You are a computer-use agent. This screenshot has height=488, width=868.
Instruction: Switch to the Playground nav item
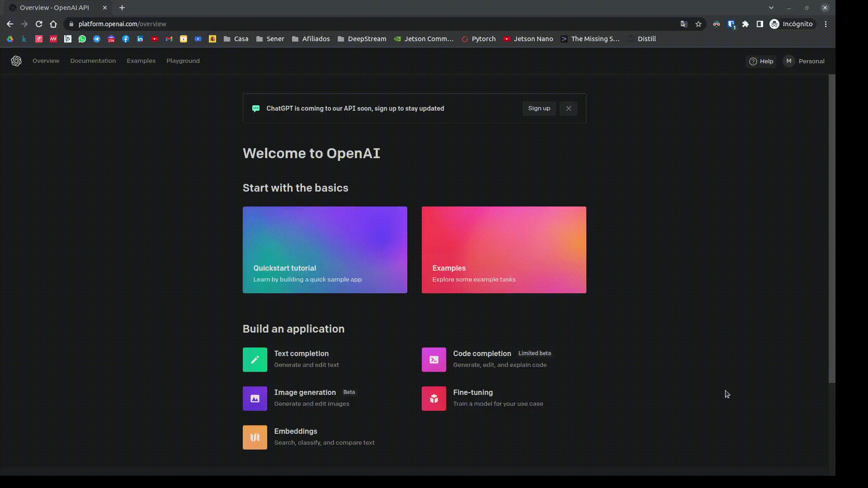pos(183,61)
